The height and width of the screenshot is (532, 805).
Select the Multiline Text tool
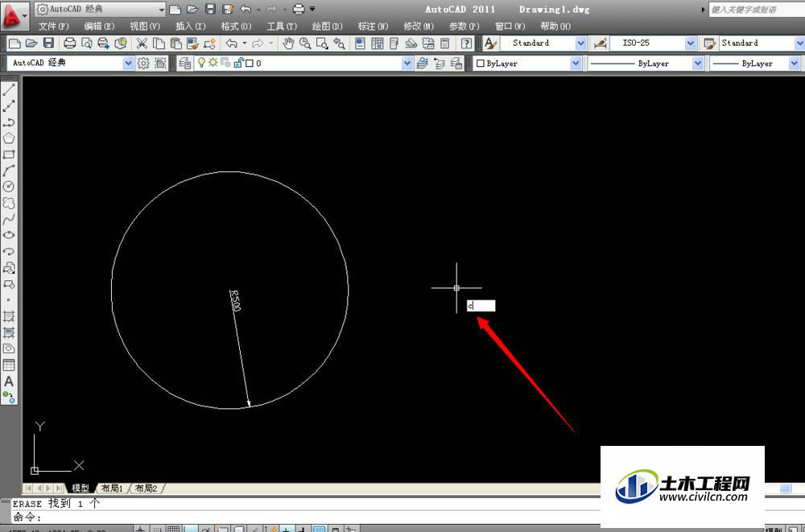[9, 381]
